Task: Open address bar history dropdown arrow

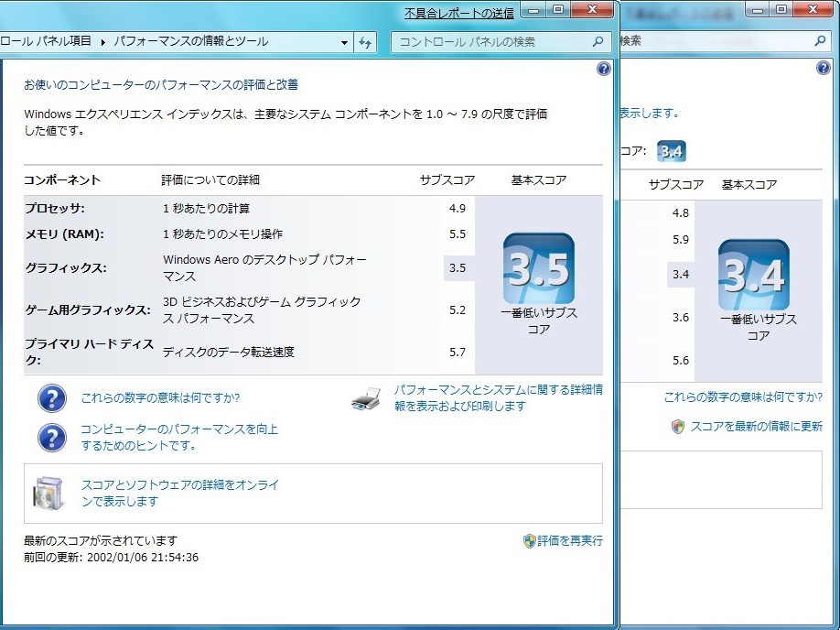Action: click(344, 43)
